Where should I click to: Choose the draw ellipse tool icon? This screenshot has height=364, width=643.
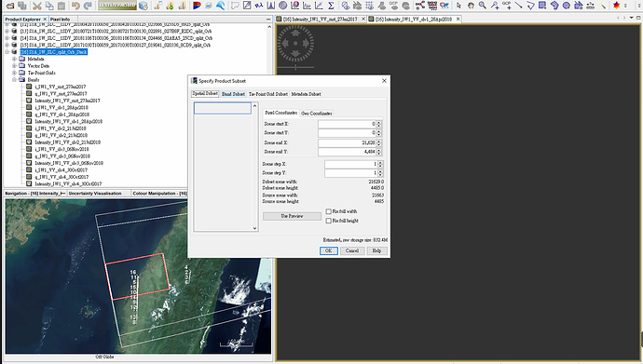[567, 6]
